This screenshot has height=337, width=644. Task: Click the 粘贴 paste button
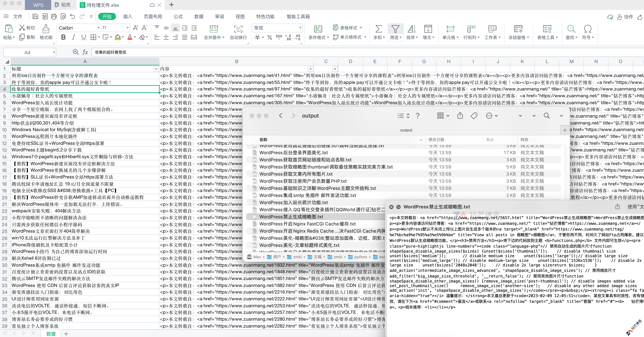click(9, 32)
